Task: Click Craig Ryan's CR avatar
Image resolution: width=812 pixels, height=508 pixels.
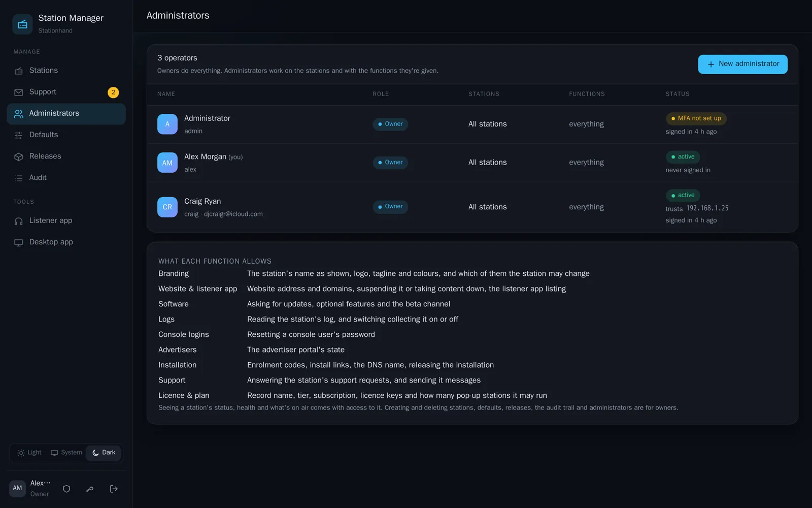Action: tap(167, 207)
